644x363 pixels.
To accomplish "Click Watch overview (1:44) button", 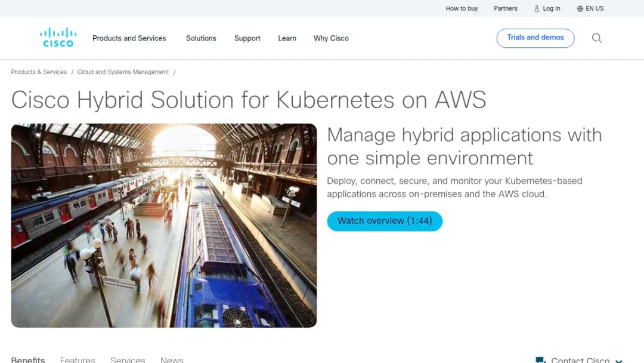I will click(385, 221).
